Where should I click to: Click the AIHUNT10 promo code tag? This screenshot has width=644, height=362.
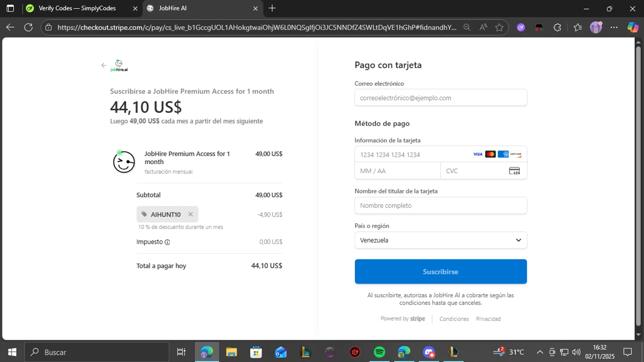(x=167, y=214)
